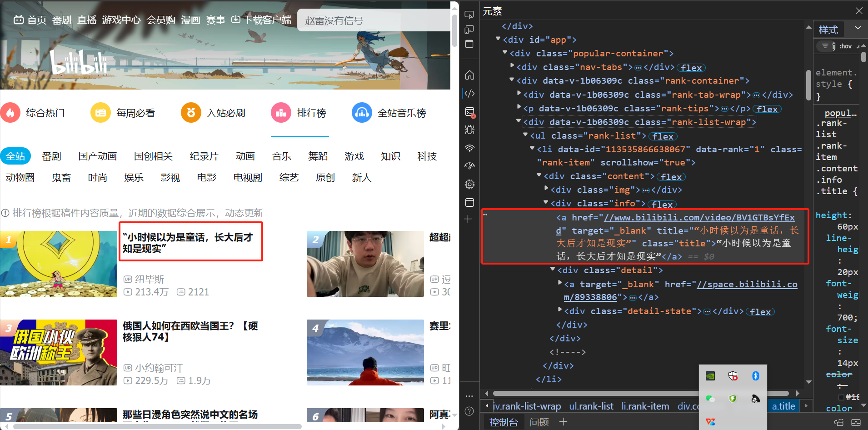Screen dimensions: 868x430
Task: Click 首页 link in top navigation
Action: (30, 20)
